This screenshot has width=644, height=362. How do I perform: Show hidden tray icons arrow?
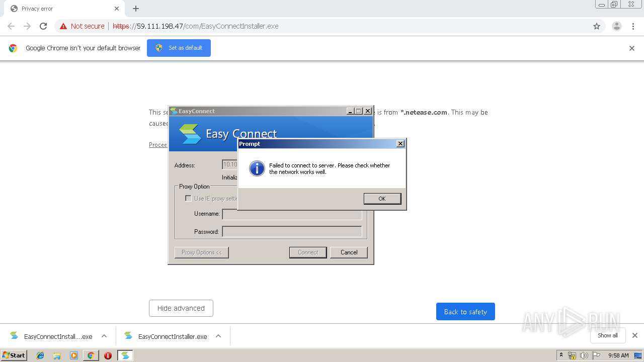pos(561,355)
